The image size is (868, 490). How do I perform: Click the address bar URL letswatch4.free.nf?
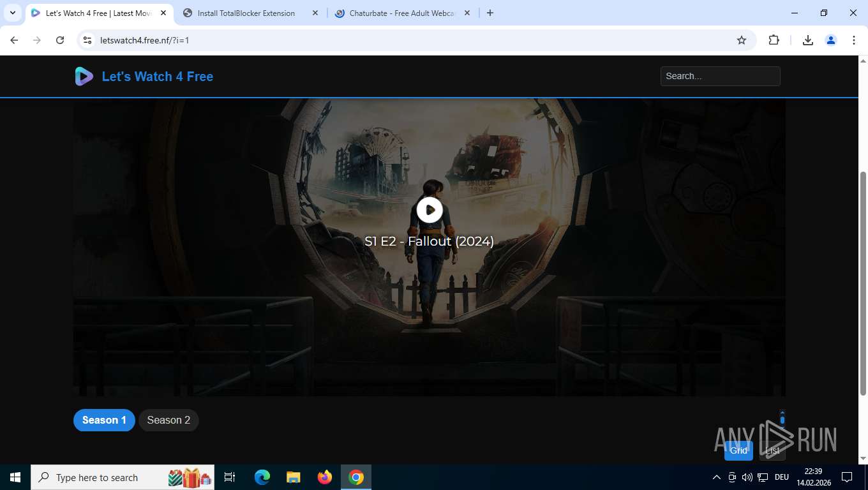144,40
